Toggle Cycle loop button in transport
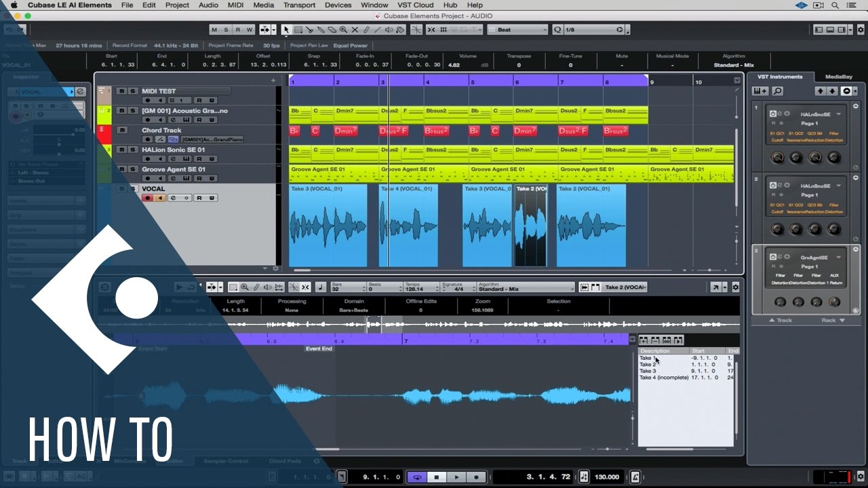 (x=417, y=477)
